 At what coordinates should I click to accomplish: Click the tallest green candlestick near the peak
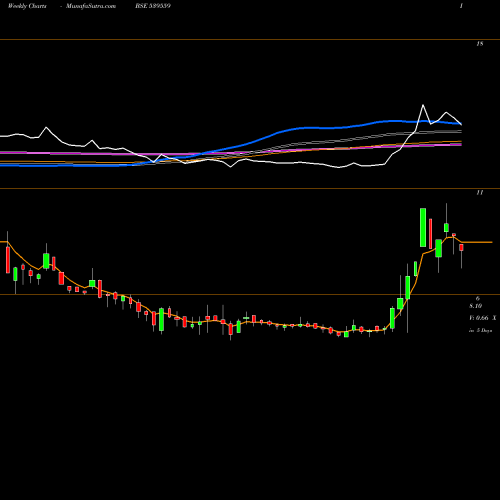(x=423, y=228)
